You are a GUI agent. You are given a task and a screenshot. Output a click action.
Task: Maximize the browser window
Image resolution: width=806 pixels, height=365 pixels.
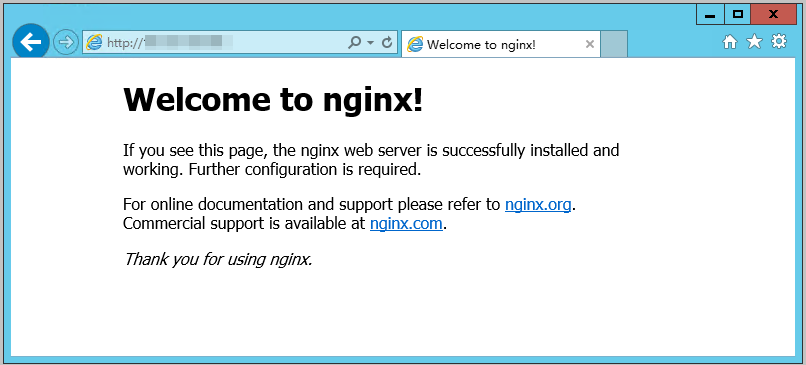[x=738, y=14]
